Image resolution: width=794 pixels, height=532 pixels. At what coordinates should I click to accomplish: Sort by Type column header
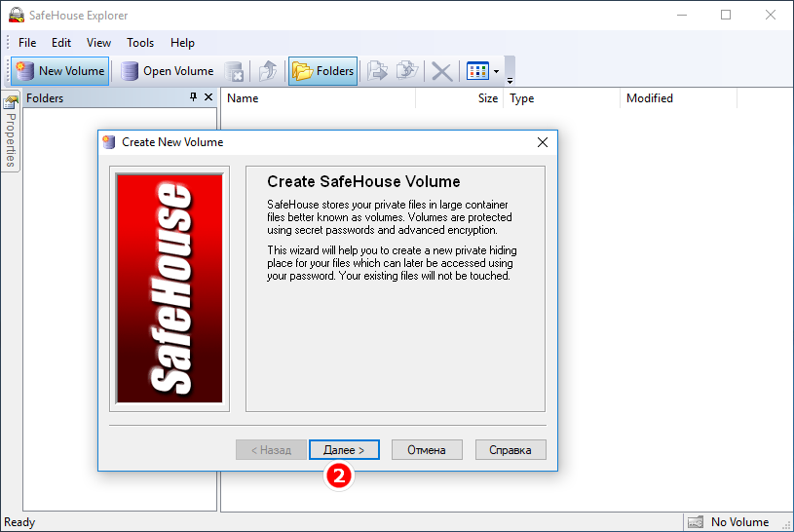coord(561,98)
